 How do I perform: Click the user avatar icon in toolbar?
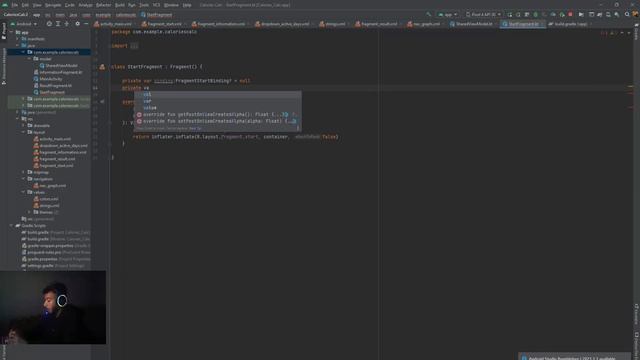(636, 15)
